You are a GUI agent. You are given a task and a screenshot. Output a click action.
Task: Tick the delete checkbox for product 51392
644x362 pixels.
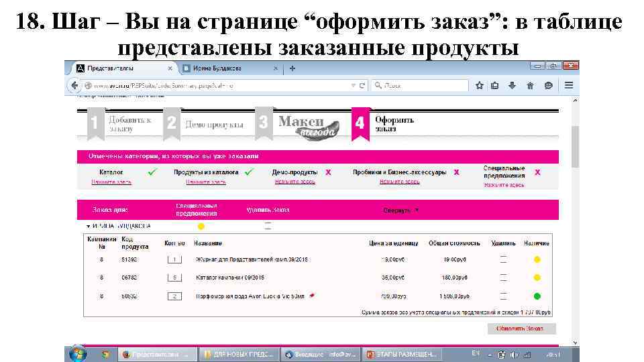[503, 259]
